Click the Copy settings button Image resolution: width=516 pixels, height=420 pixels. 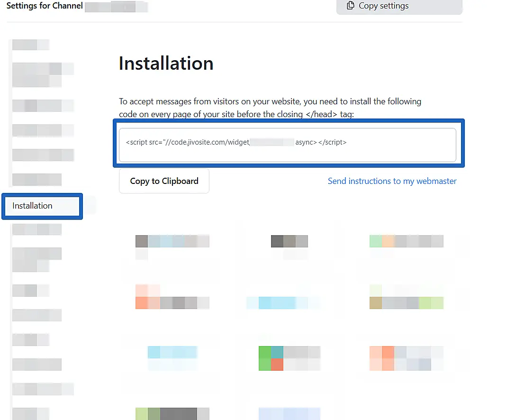(399, 6)
